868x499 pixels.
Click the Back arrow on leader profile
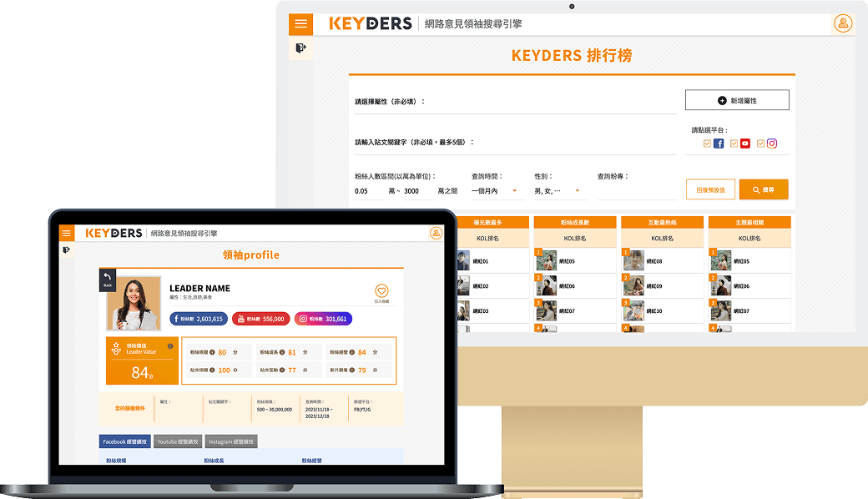pyautogui.click(x=108, y=280)
